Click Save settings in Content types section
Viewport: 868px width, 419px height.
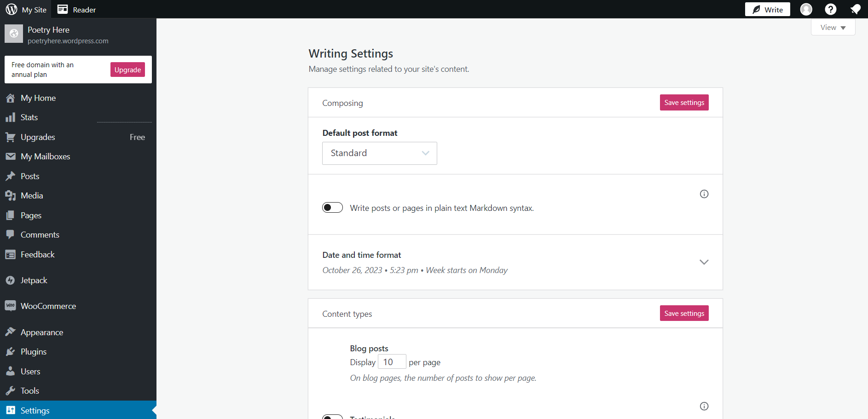click(684, 313)
